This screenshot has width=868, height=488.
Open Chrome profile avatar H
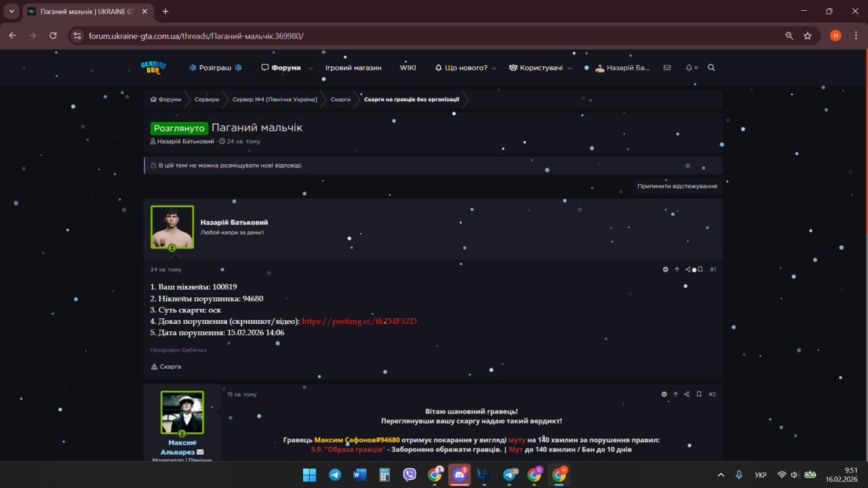835,35
